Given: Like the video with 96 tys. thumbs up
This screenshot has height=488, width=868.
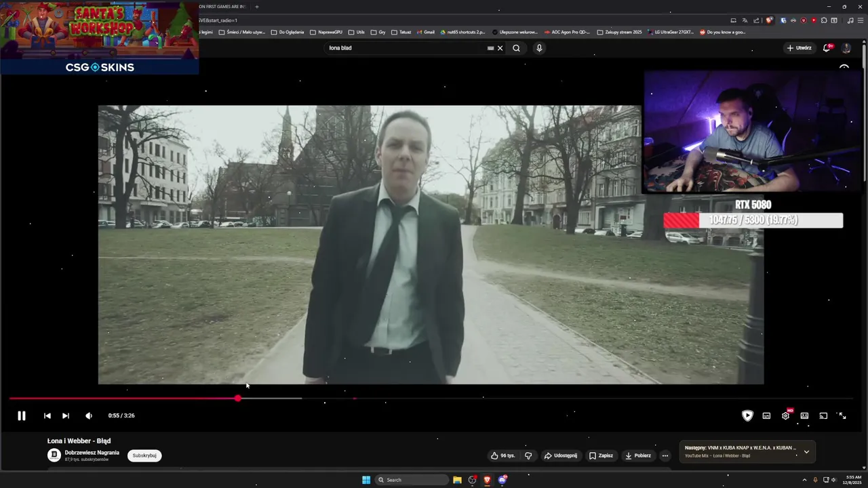Looking at the screenshot, I should pyautogui.click(x=503, y=455).
